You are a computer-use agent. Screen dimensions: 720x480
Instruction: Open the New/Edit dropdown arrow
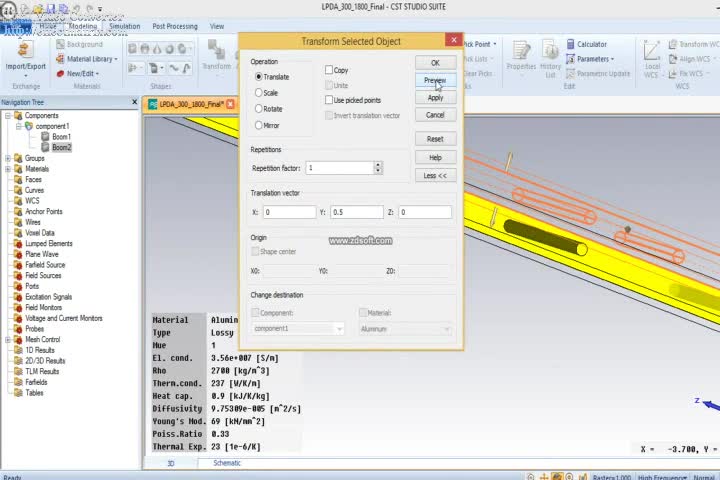(x=97, y=74)
